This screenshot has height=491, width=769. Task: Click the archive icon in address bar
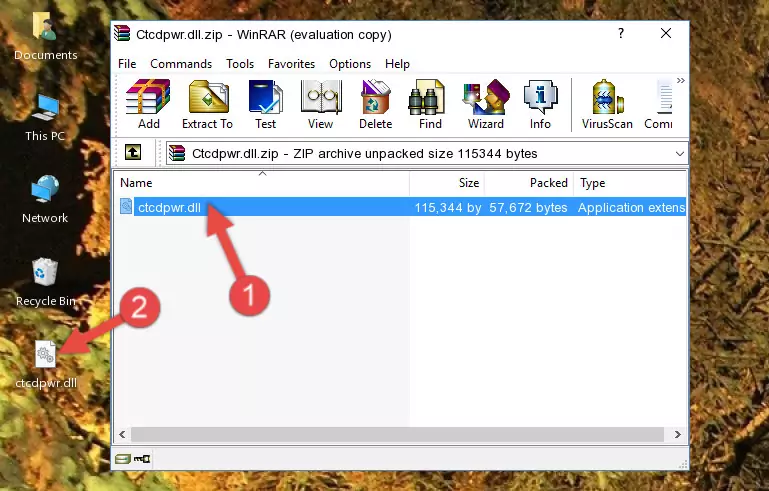click(x=177, y=154)
